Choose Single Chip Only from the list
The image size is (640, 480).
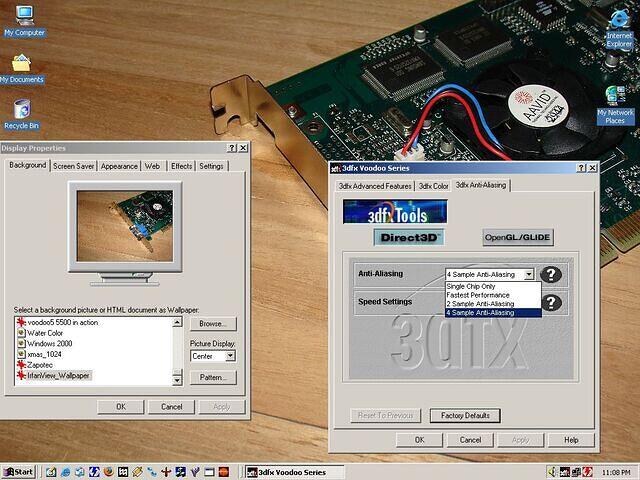tap(493, 287)
